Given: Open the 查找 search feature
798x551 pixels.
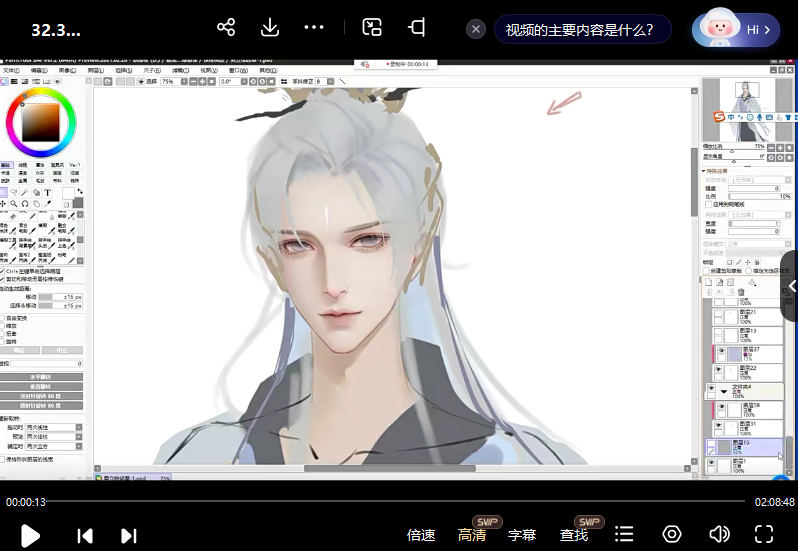Looking at the screenshot, I should [x=574, y=535].
